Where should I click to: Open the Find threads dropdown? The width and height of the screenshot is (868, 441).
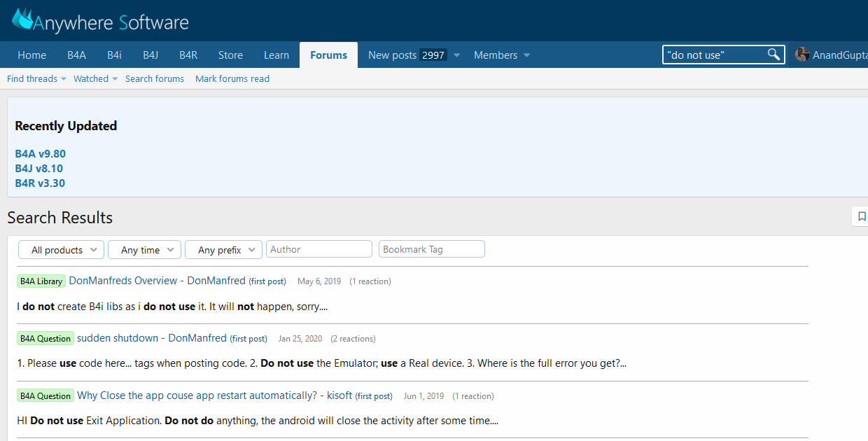pyautogui.click(x=36, y=78)
